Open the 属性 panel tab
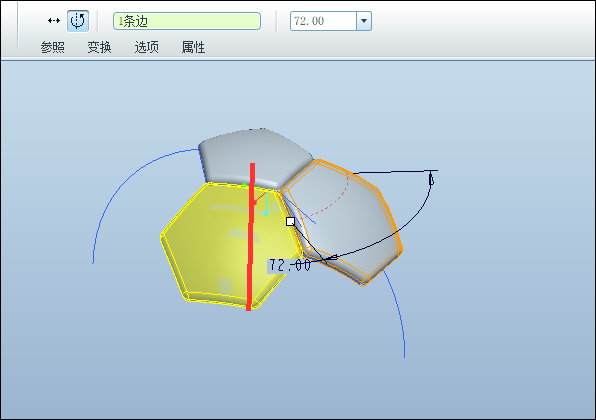596x420 pixels. [x=193, y=47]
